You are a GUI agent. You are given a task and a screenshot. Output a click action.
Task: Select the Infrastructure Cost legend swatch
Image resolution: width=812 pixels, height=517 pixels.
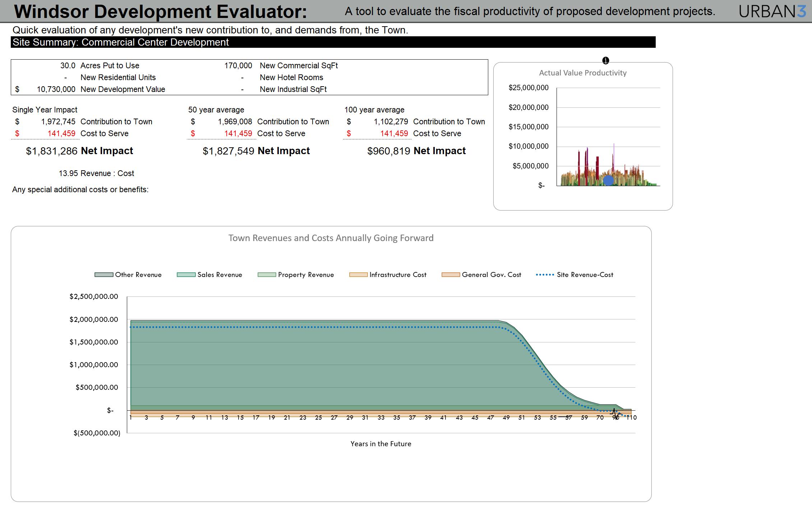(x=359, y=275)
